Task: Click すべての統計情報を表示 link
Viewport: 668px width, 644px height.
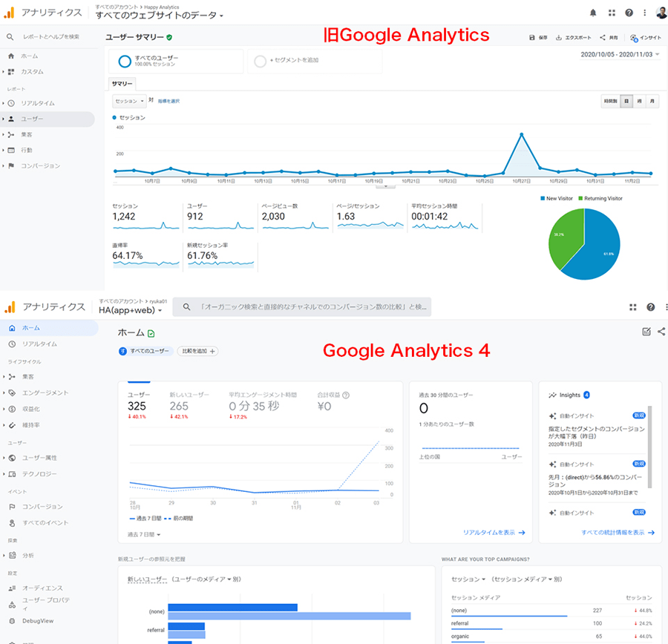Action: [x=618, y=533]
